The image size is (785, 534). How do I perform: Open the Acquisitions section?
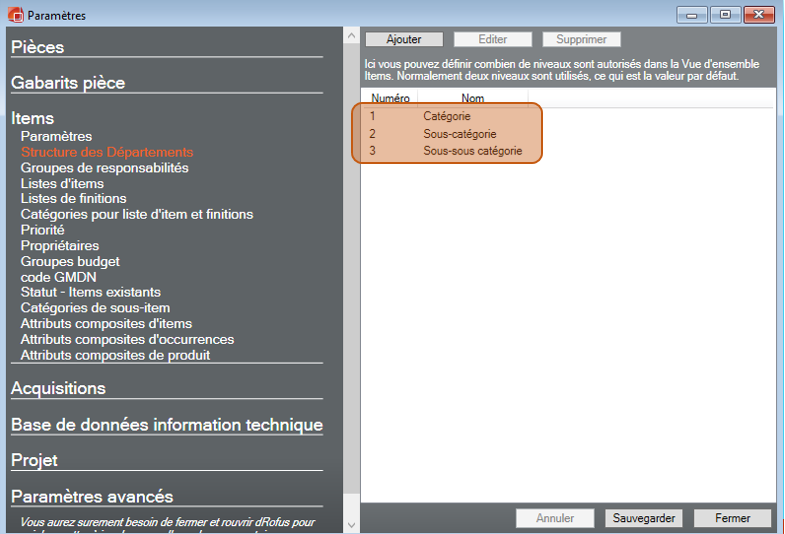pyautogui.click(x=58, y=388)
